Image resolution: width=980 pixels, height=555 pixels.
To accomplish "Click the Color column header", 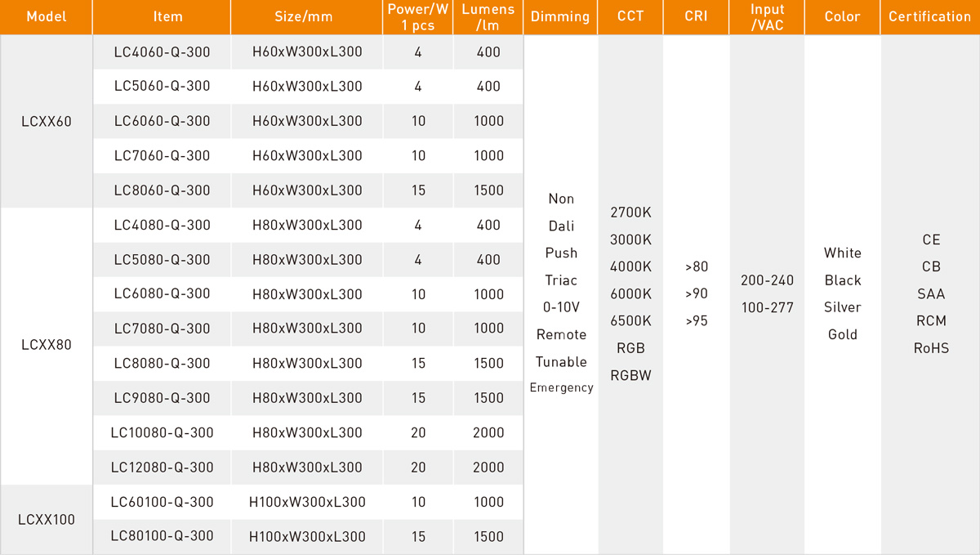I will pos(842,16).
